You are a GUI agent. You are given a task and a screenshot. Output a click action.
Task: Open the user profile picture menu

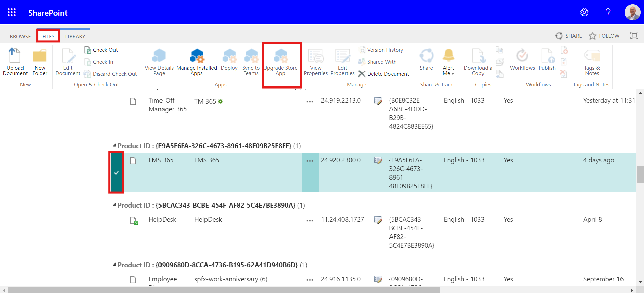tap(632, 12)
